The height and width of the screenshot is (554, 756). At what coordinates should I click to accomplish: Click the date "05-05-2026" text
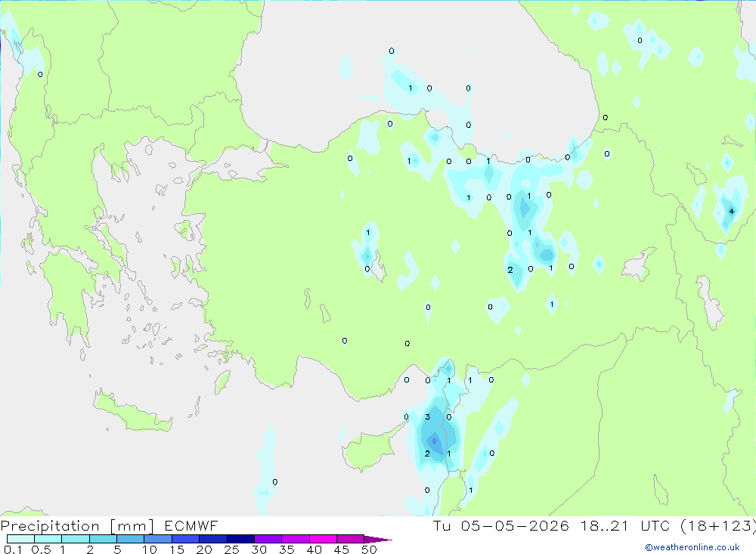tap(514, 525)
